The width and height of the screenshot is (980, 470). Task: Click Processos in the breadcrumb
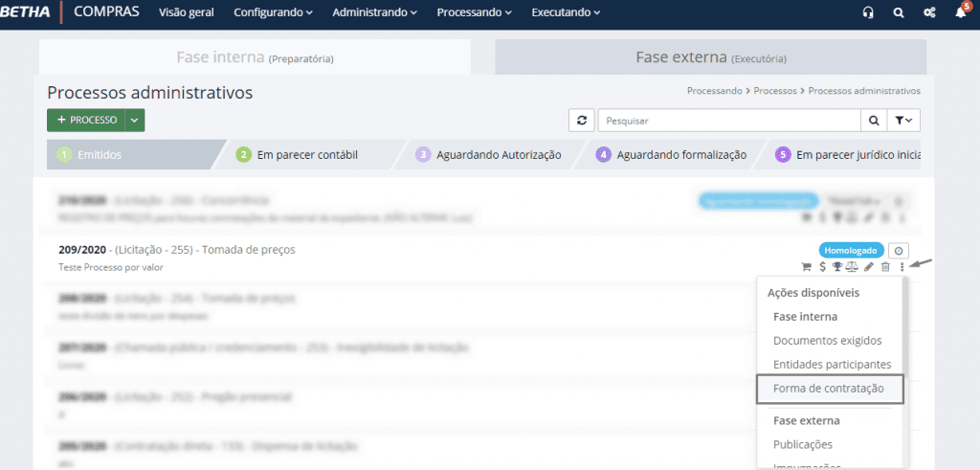click(x=775, y=91)
